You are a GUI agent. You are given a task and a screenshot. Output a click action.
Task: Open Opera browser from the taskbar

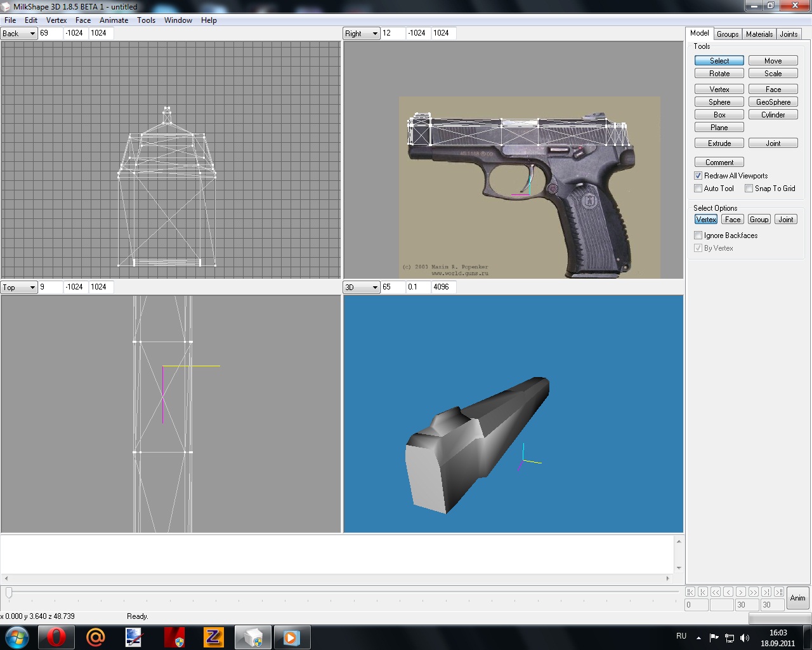[56, 637]
